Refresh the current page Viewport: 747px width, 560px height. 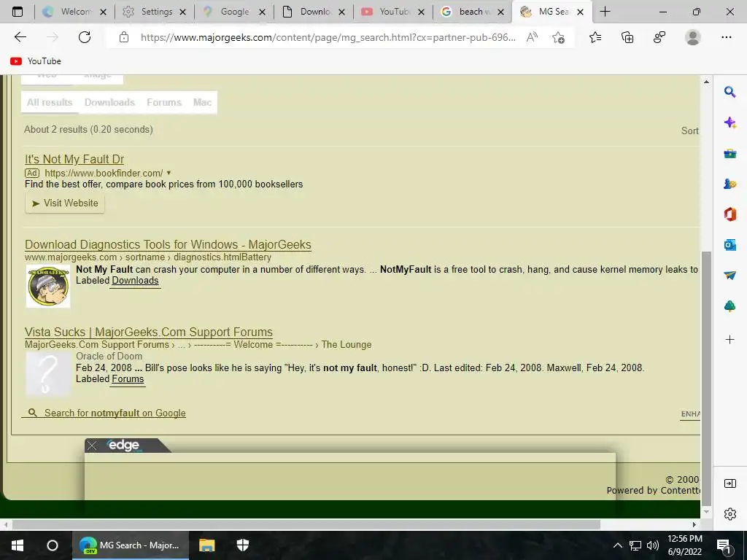pyautogui.click(x=85, y=37)
